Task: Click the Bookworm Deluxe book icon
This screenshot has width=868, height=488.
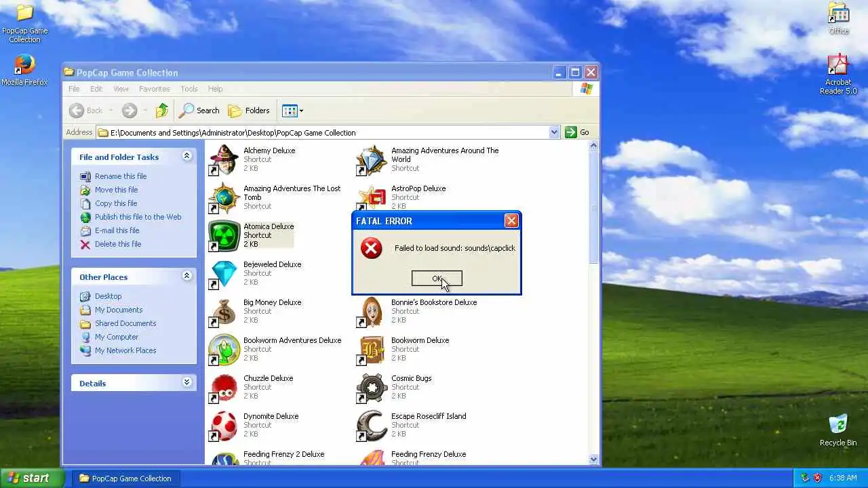Action: click(x=372, y=350)
